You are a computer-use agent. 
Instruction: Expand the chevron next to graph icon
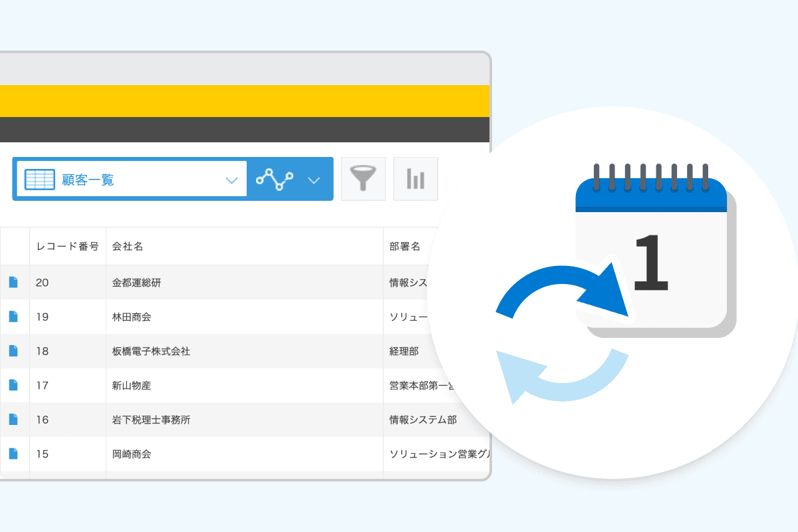click(x=314, y=180)
